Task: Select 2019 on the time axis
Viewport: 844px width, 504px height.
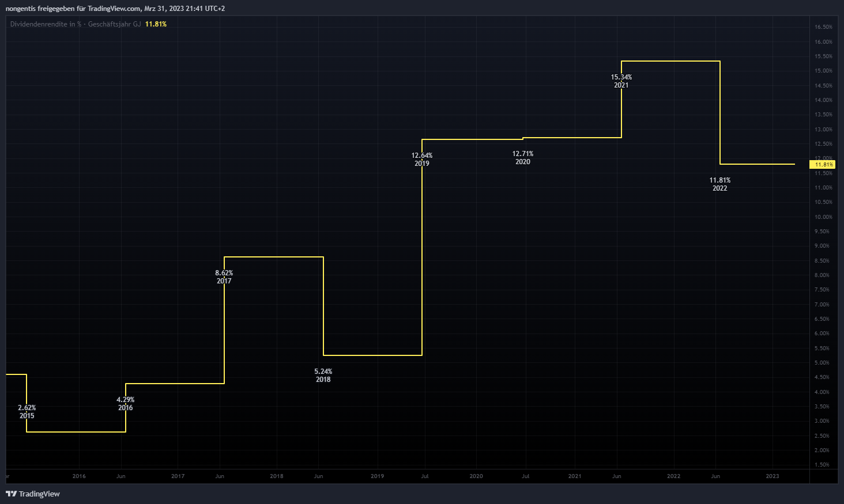Action: (377, 476)
